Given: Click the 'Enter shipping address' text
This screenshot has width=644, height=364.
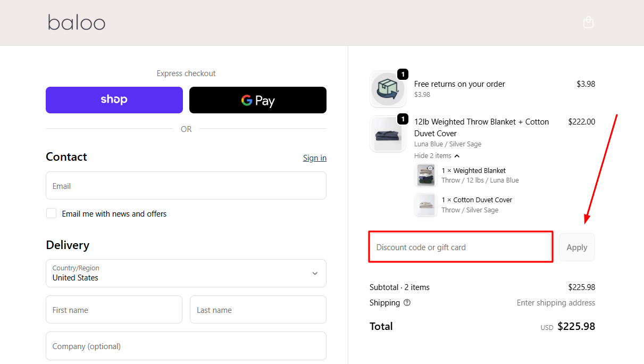Looking at the screenshot, I should click(556, 303).
